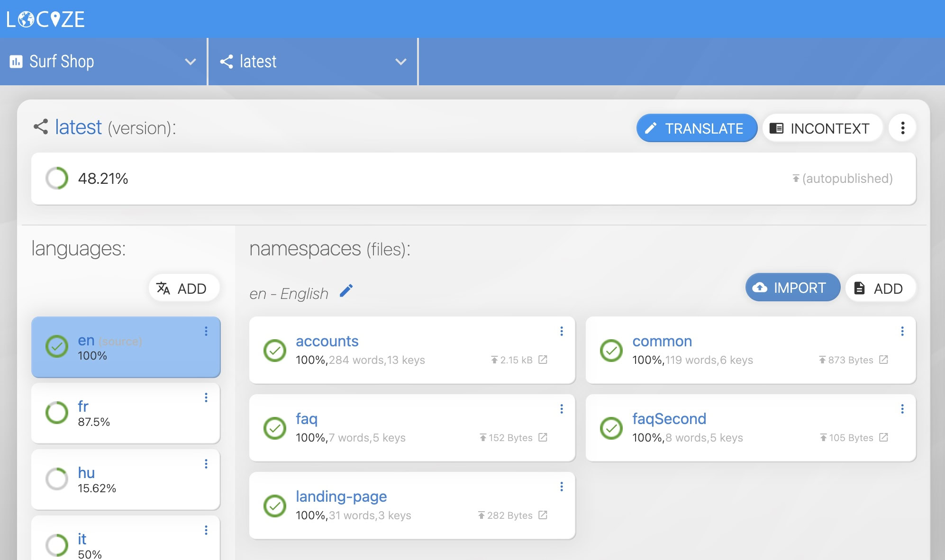This screenshot has height=560, width=945.
Task: Click ADD language button
Action: (184, 288)
